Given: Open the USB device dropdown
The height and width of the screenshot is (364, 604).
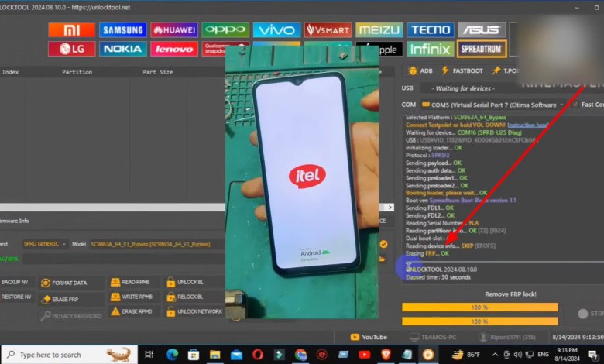Looking at the screenshot, I should [x=496, y=88].
